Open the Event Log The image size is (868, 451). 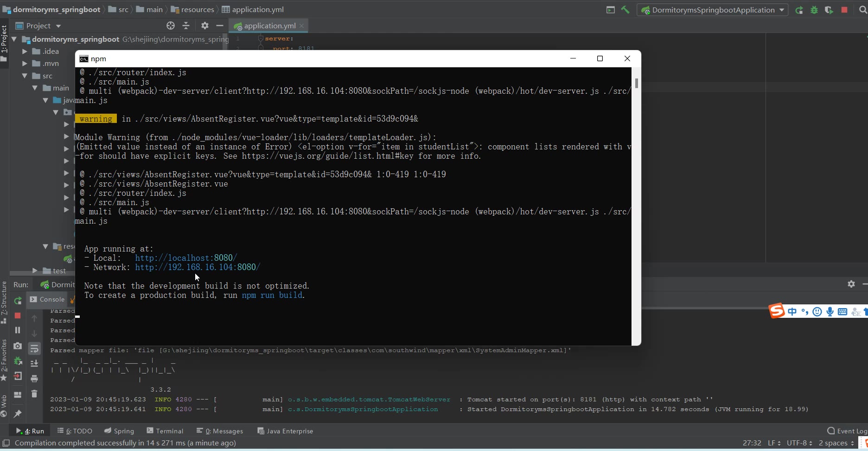point(847,431)
